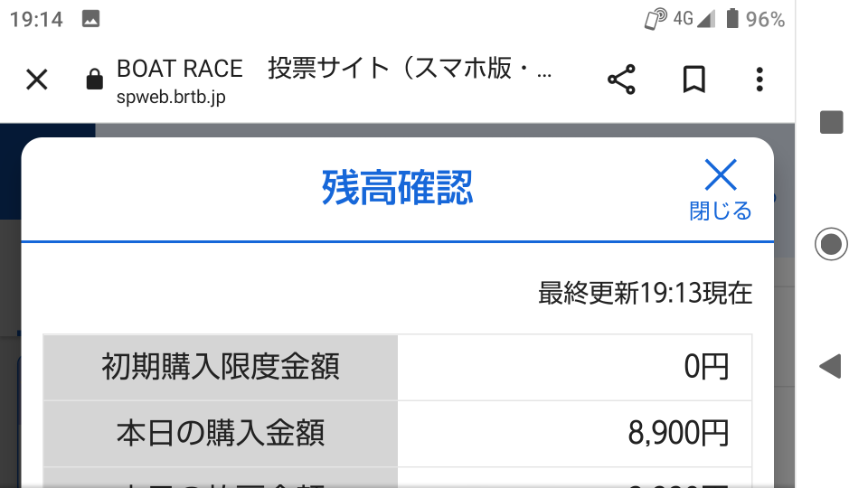This screenshot has width=868, height=488.
Task: Tap the Android home circle button
Action: (831, 244)
